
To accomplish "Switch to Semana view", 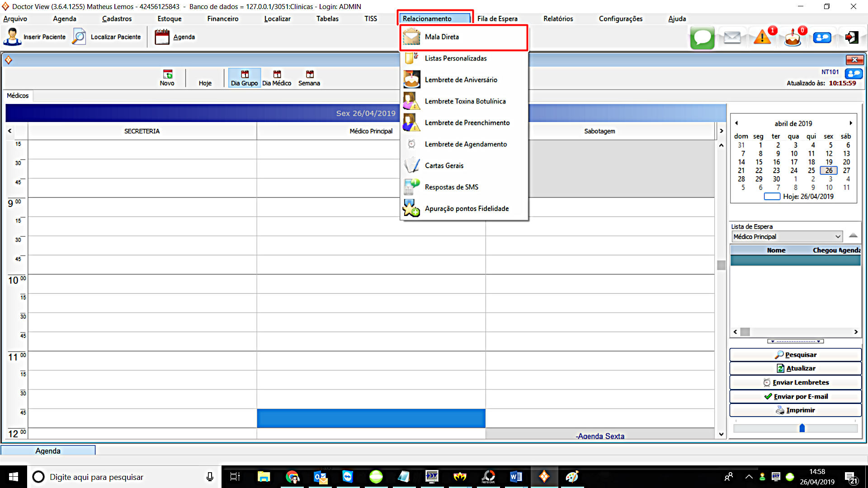I will click(x=309, y=78).
